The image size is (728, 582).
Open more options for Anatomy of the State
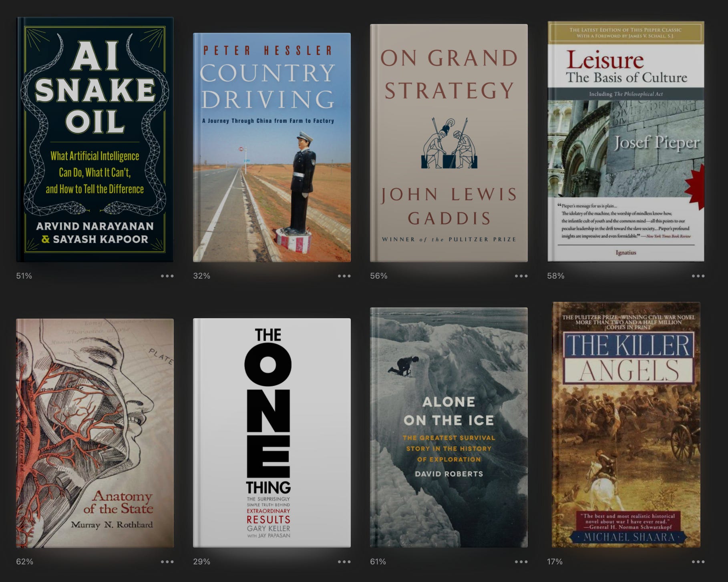click(x=167, y=562)
